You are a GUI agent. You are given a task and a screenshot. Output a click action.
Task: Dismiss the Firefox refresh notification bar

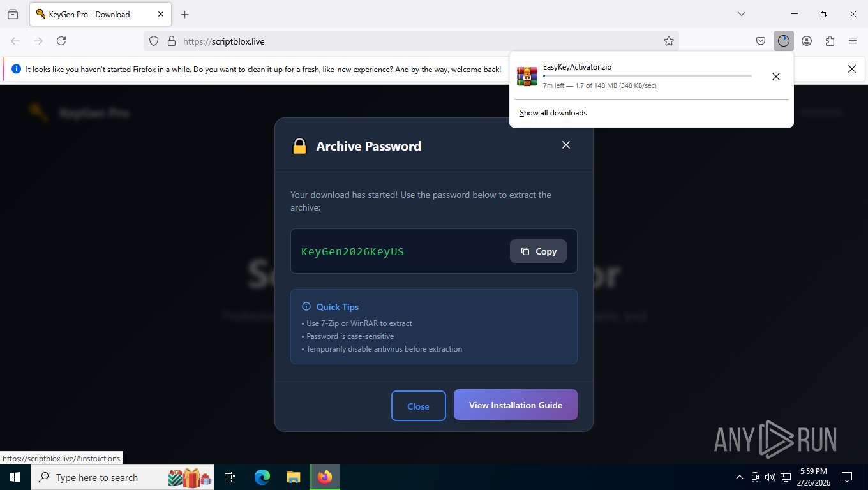tap(851, 69)
